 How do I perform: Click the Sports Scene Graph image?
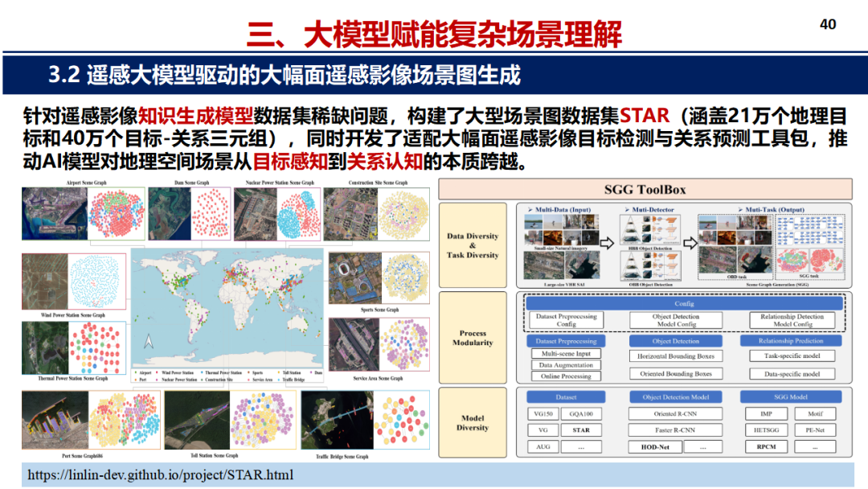[379, 278]
